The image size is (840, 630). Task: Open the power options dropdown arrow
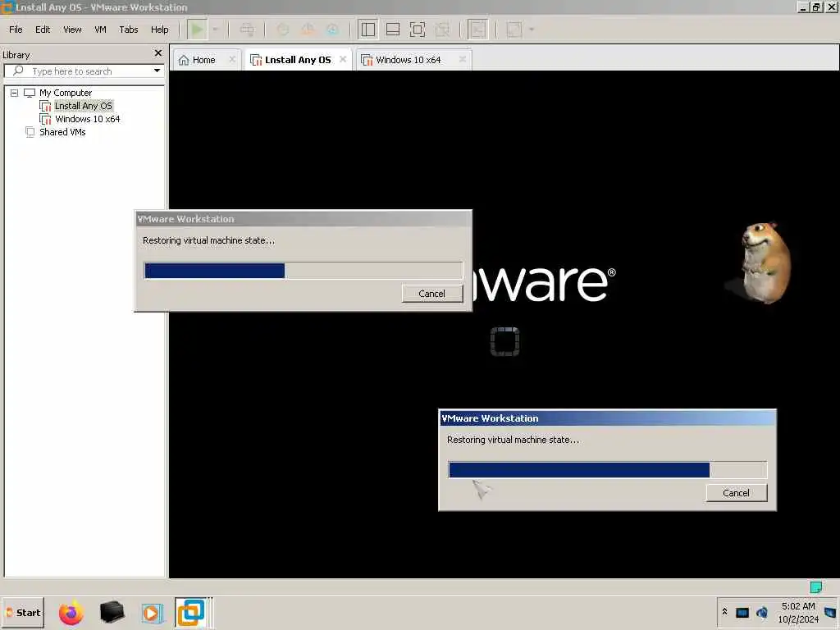(x=216, y=29)
